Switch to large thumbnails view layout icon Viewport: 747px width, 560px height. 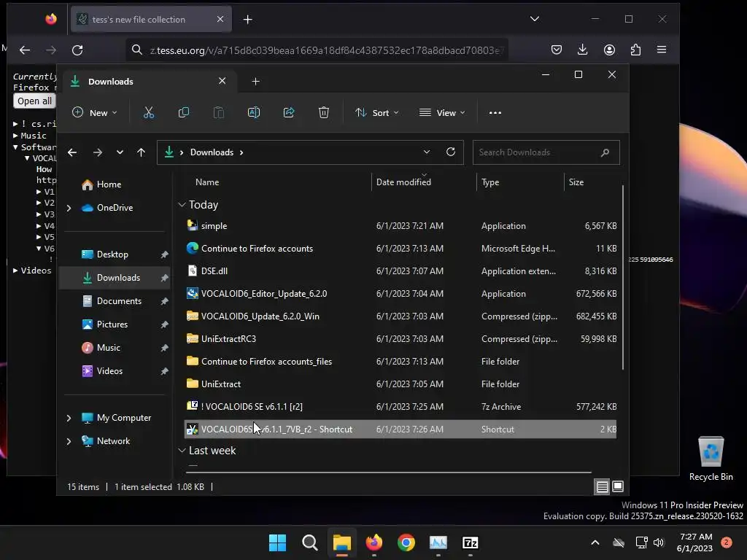click(618, 486)
